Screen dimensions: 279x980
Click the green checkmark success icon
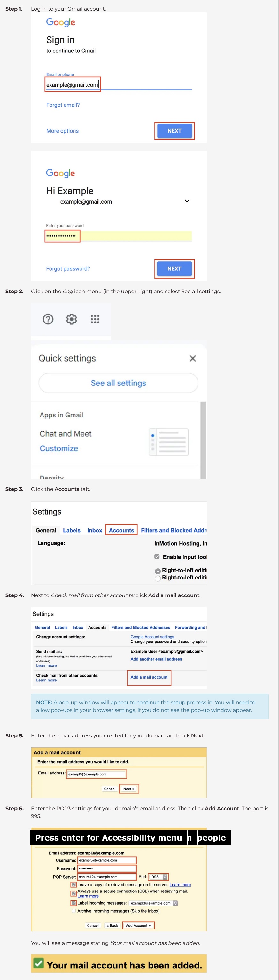[x=38, y=963]
